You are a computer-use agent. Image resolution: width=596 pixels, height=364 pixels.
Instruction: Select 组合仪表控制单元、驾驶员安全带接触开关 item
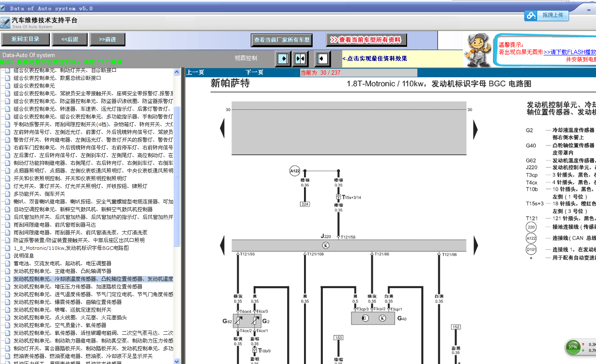[x=93, y=94]
